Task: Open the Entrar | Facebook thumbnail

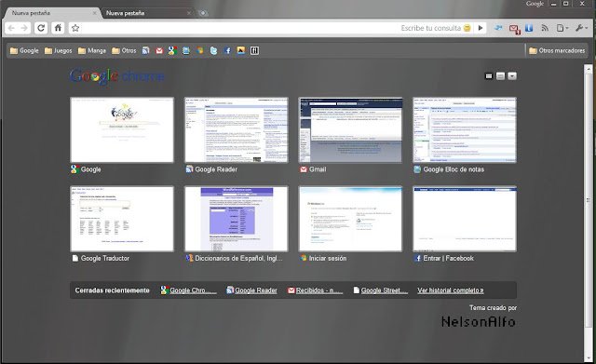Action: (465, 219)
